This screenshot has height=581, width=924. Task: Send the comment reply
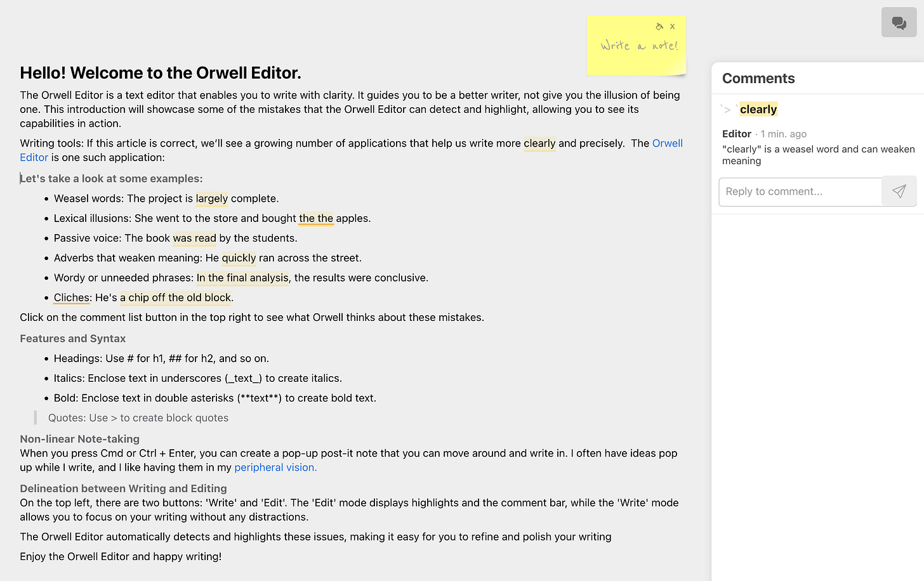tap(899, 191)
